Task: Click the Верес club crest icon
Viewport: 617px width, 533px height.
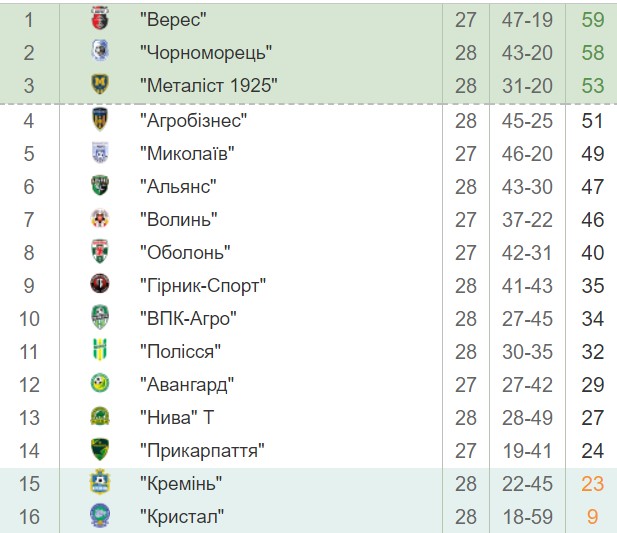Action: point(99,19)
